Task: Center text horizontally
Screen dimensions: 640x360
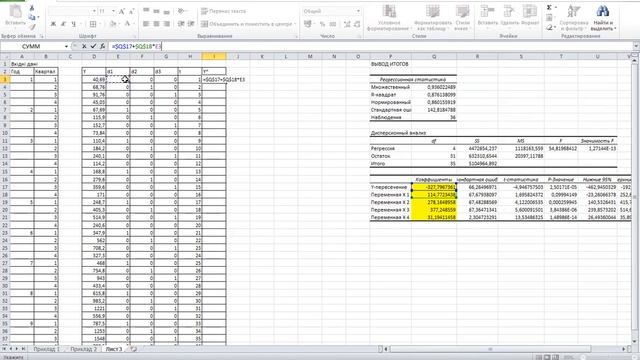Action: (156, 24)
